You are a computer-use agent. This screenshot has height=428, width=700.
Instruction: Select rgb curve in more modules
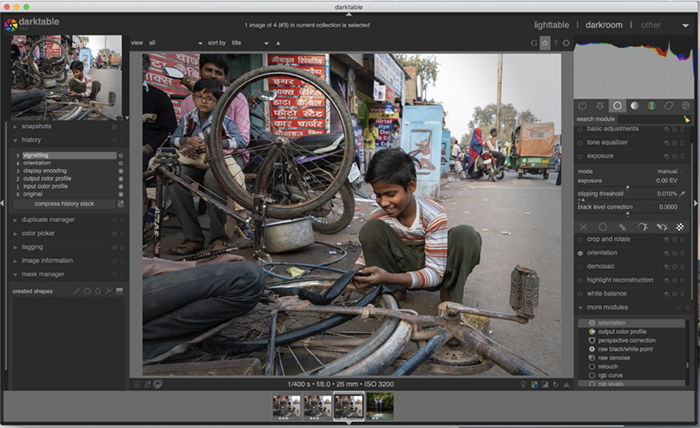[610, 375]
